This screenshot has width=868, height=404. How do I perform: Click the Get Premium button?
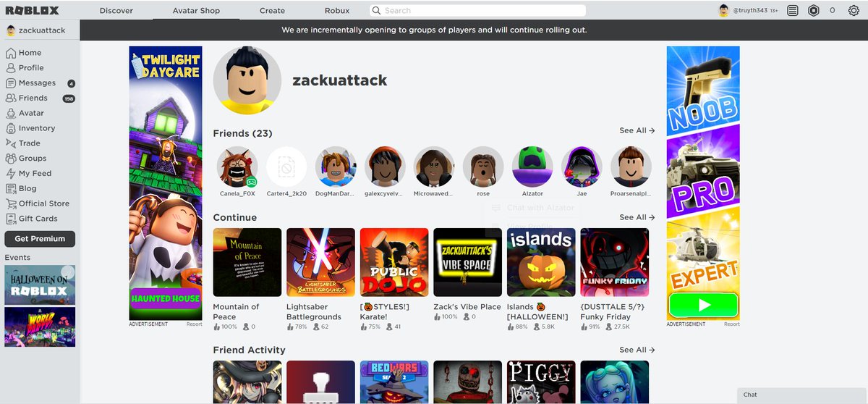click(40, 239)
